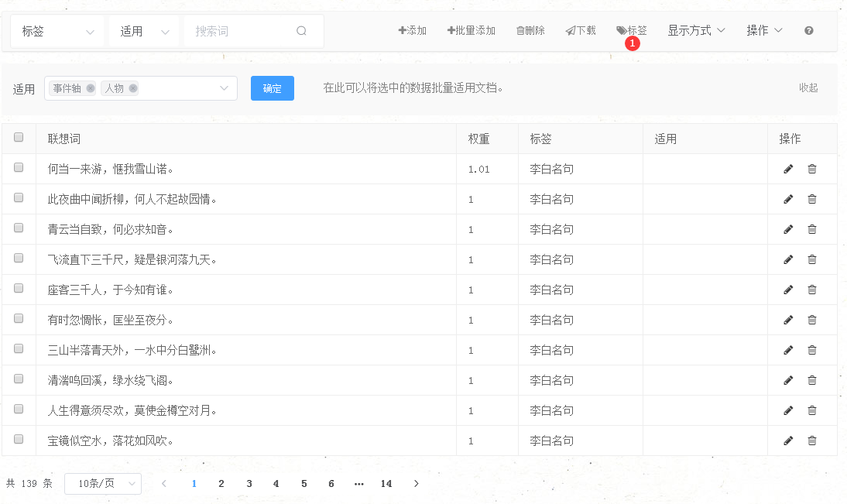The height and width of the screenshot is (504, 847).
Task: Delete the row 座客三千人，于今知有谁
Action: click(812, 290)
